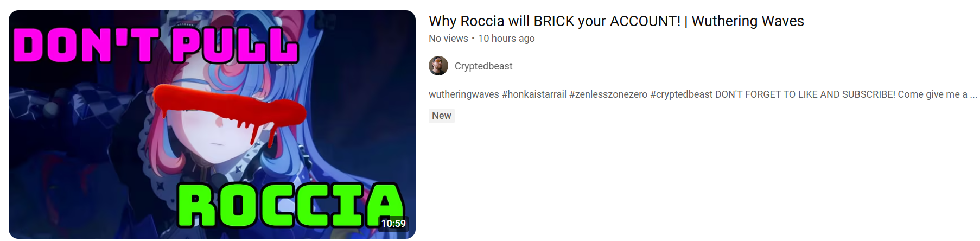The width and height of the screenshot is (980, 241).
Task: Click the #zenlesszonezero hashtag
Action: (x=608, y=94)
